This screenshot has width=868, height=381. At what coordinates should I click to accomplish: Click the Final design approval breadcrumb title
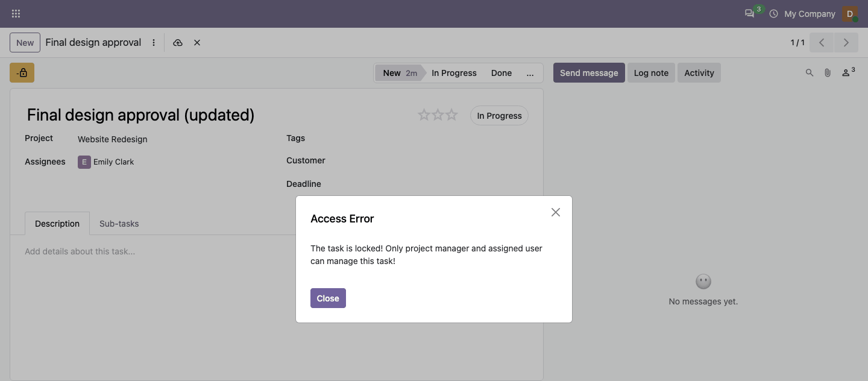(x=93, y=43)
